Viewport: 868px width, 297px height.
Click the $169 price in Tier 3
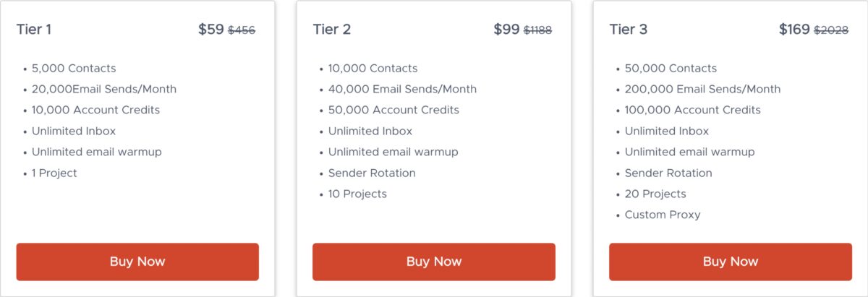(x=794, y=30)
